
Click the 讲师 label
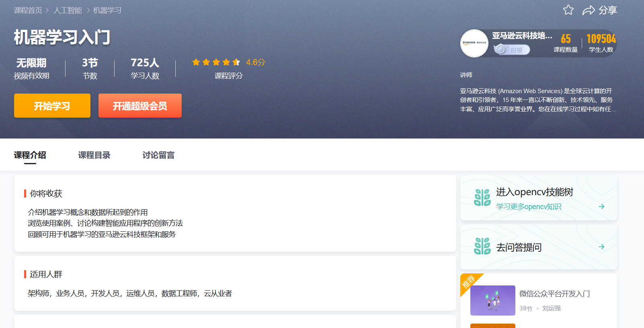pos(466,75)
